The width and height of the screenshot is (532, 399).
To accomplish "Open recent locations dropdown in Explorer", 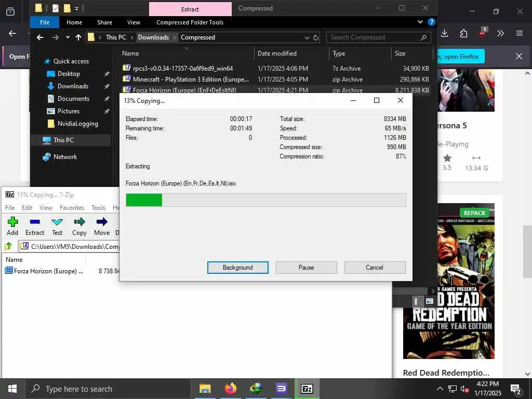I will pos(68,37).
